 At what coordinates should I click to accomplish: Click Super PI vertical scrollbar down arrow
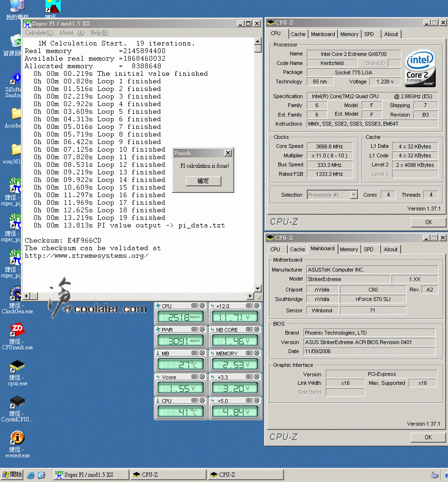pyautogui.click(x=257, y=288)
